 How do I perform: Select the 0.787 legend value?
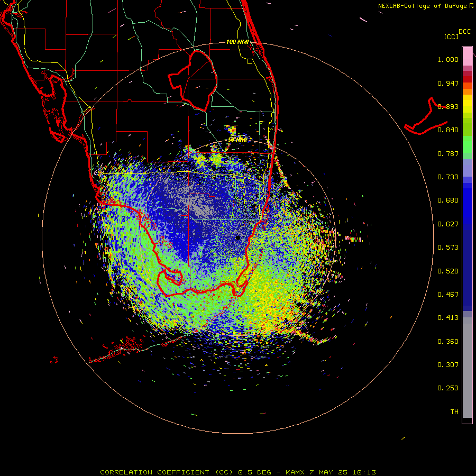pos(448,153)
